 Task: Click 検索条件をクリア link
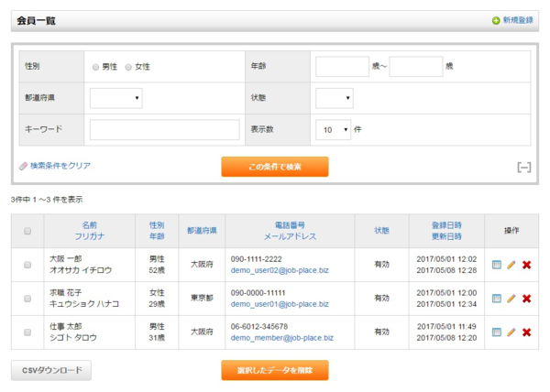pos(60,166)
